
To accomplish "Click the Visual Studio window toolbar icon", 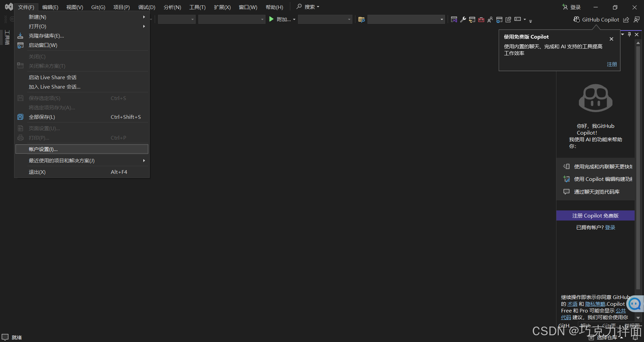I will tap(454, 19).
